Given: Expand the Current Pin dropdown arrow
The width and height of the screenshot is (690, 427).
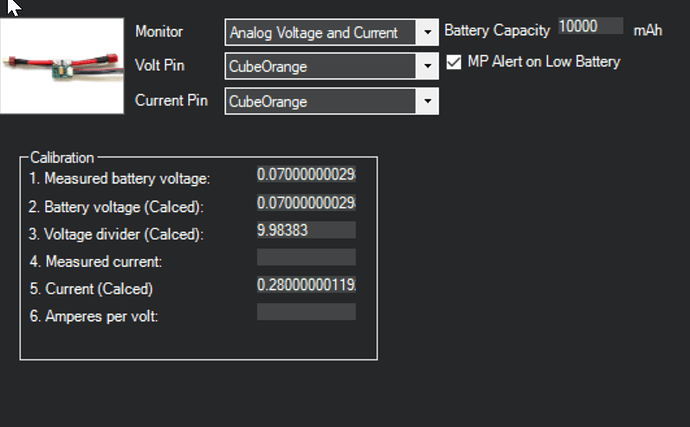Looking at the screenshot, I should point(427,101).
